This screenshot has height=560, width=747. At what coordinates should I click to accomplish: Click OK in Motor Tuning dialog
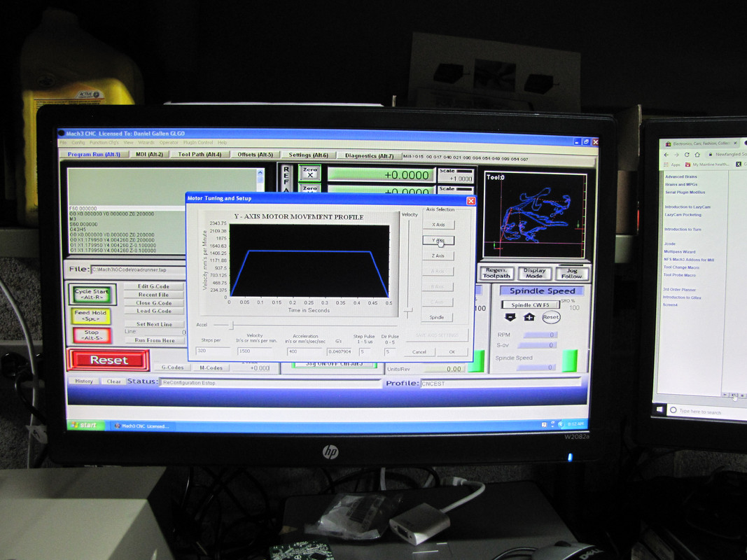pyautogui.click(x=452, y=352)
